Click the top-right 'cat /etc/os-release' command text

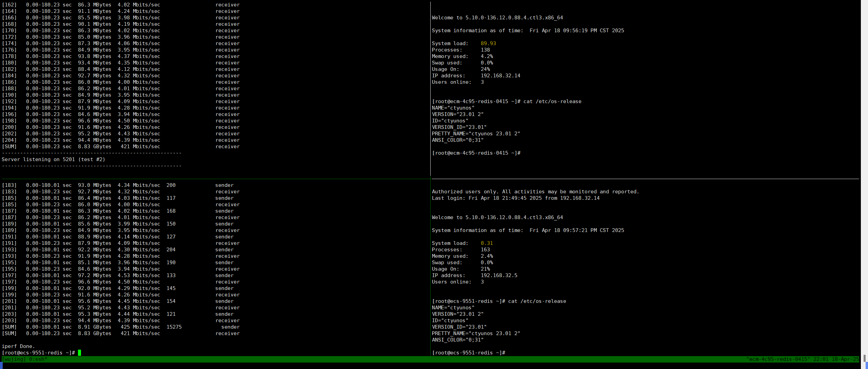pyautogui.click(x=552, y=101)
